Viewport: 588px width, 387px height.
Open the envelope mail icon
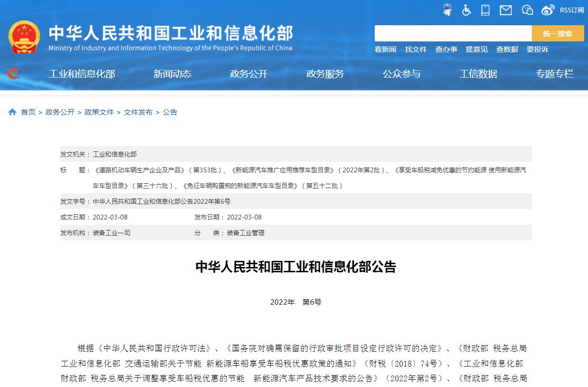tap(506, 10)
